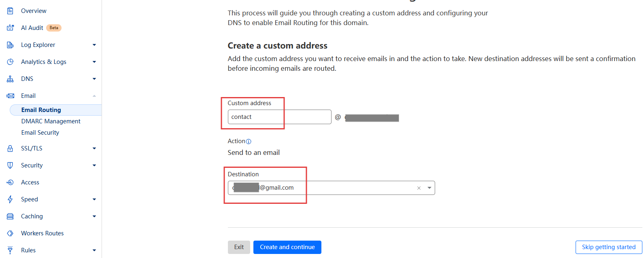This screenshot has width=644, height=258.
Task: Expand the DNS sidebar section
Action: [94, 79]
